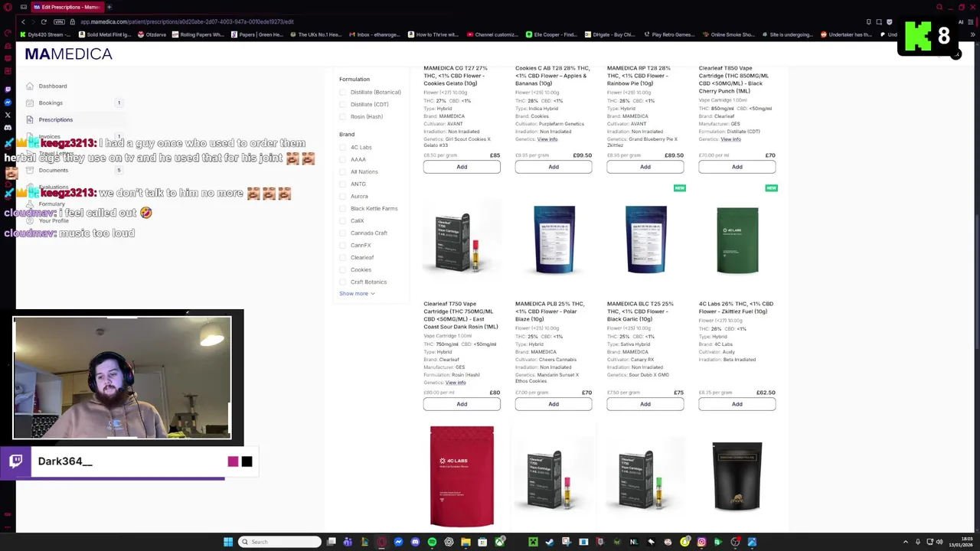Open Instagram from the taskbar

coord(701,542)
